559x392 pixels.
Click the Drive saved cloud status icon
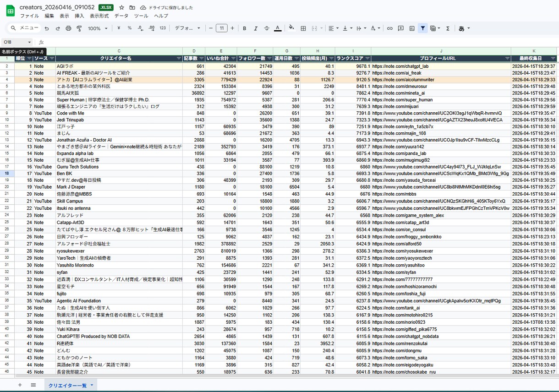pyautogui.click(x=143, y=7)
